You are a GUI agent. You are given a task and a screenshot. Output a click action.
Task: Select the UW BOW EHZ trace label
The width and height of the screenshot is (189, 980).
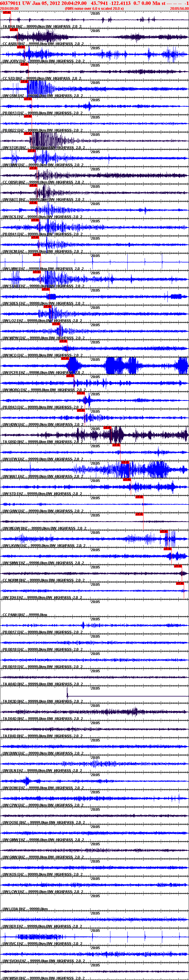[x=43, y=788]
